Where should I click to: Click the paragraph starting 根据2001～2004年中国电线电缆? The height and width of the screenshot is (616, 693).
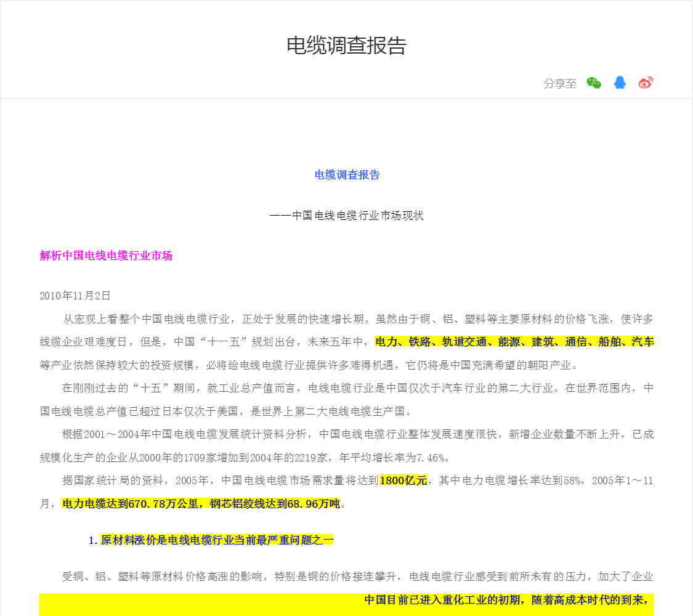[x=346, y=446]
